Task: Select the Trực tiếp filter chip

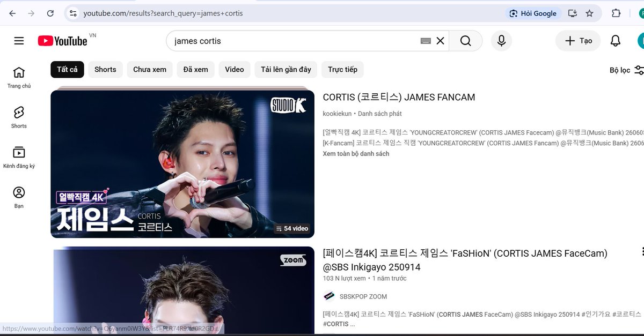Action: tap(342, 70)
